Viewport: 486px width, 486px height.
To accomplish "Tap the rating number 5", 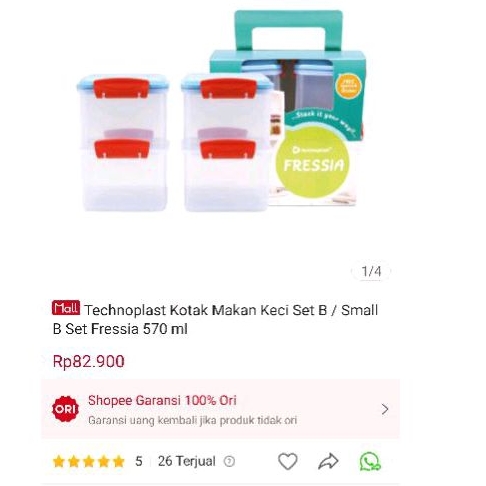I will click(139, 462).
